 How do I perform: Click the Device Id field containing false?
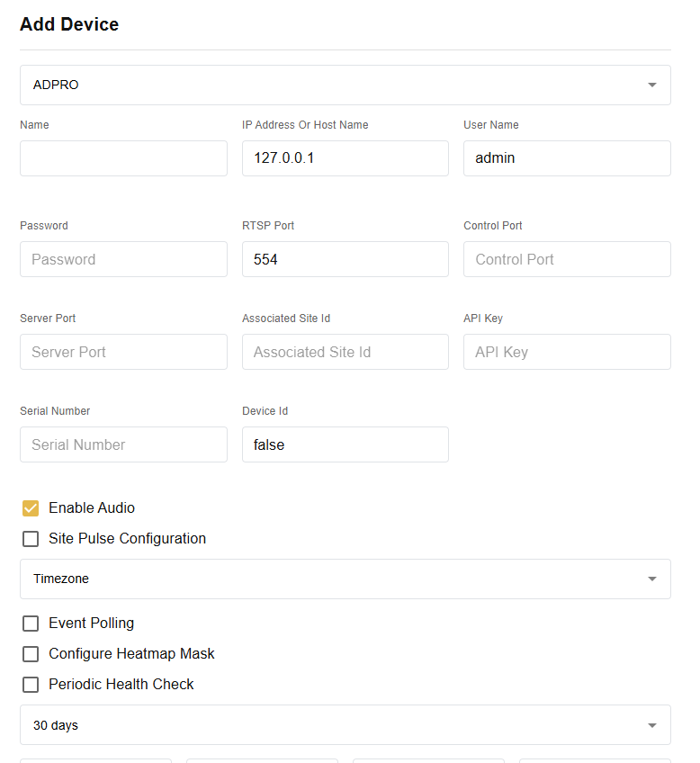point(345,444)
